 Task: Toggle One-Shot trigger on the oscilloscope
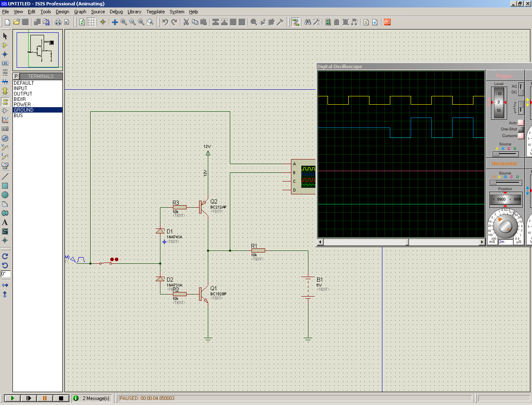click(x=521, y=129)
